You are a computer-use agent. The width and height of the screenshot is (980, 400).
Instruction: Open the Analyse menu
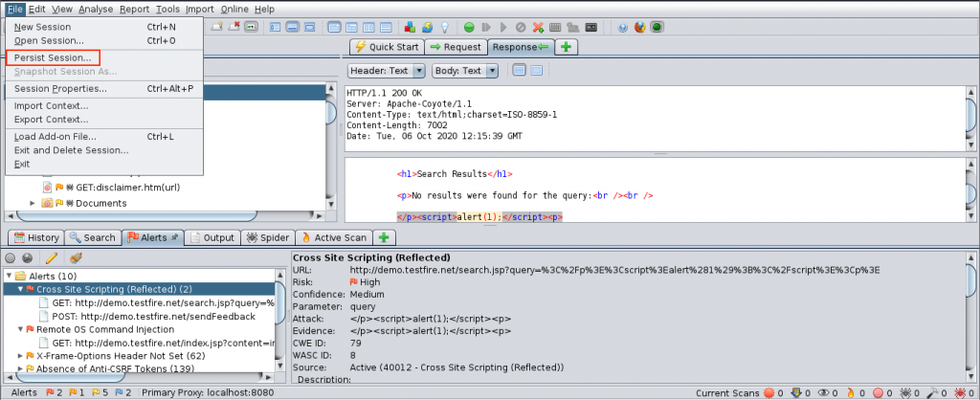tap(96, 9)
